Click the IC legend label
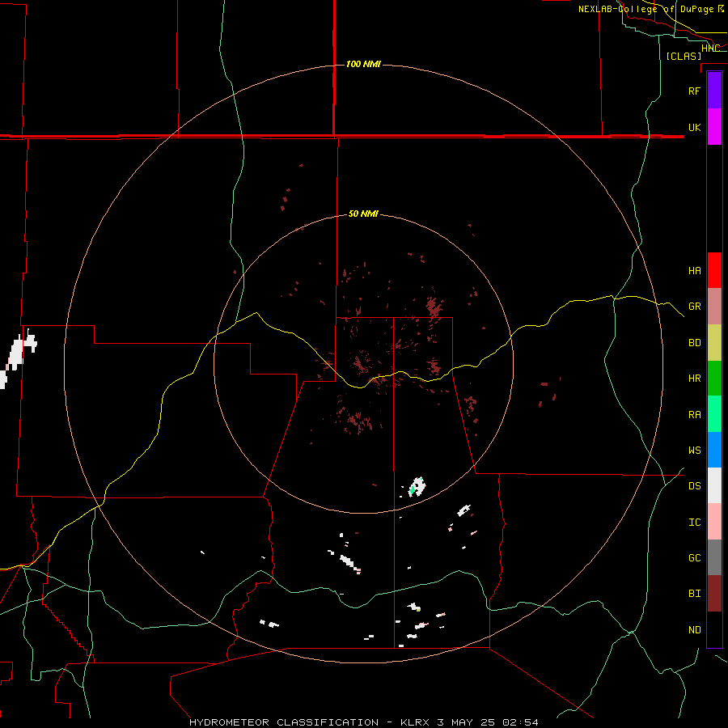The width and height of the screenshot is (728, 728). (x=694, y=523)
